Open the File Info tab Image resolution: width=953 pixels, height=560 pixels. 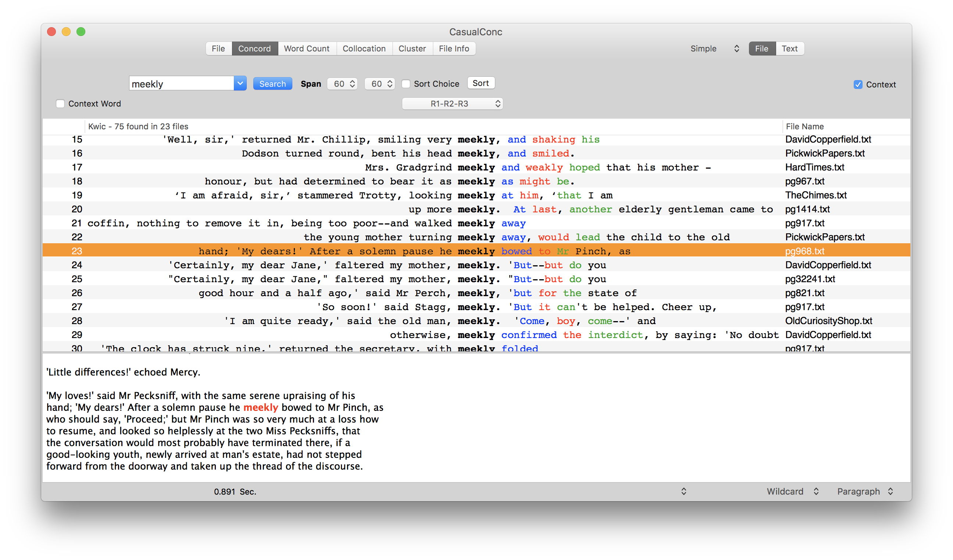[454, 49]
